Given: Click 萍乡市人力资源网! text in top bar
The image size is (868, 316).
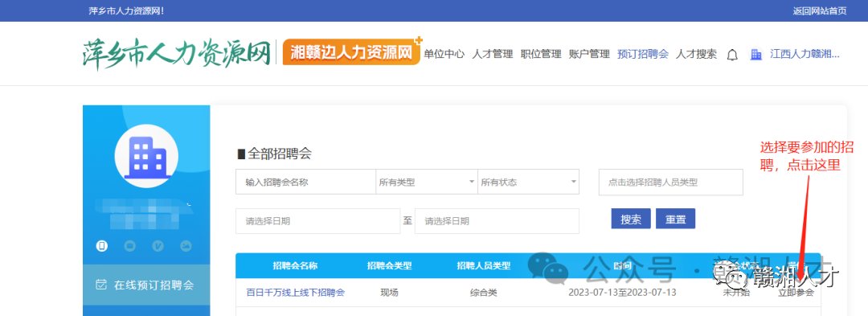Looking at the screenshot, I should [x=126, y=11].
